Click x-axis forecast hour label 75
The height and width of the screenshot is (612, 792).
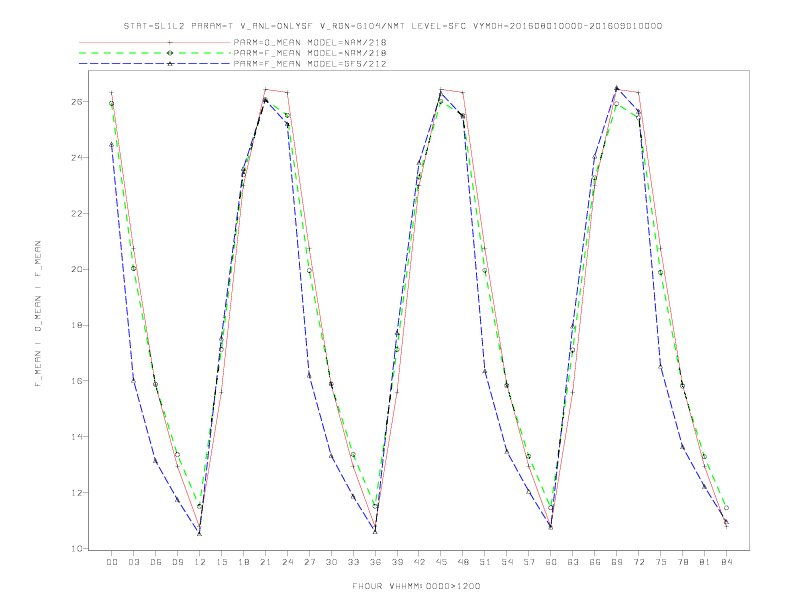tap(661, 562)
